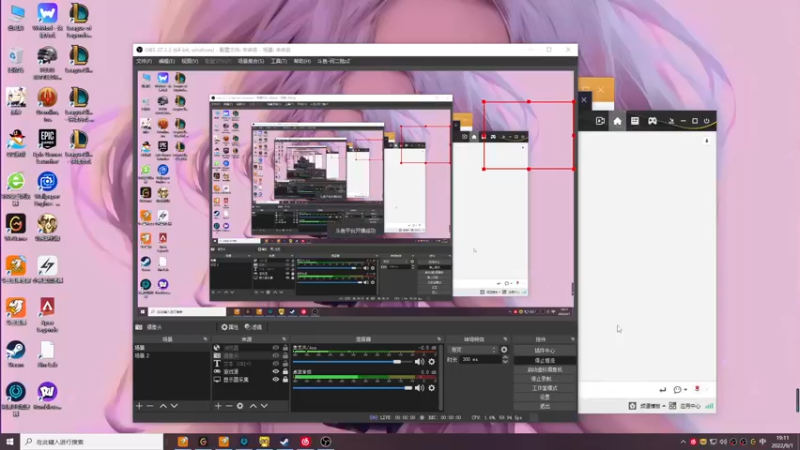Open OBS 文件(F) menu
The width and height of the screenshot is (800, 450).
click(144, 61)
